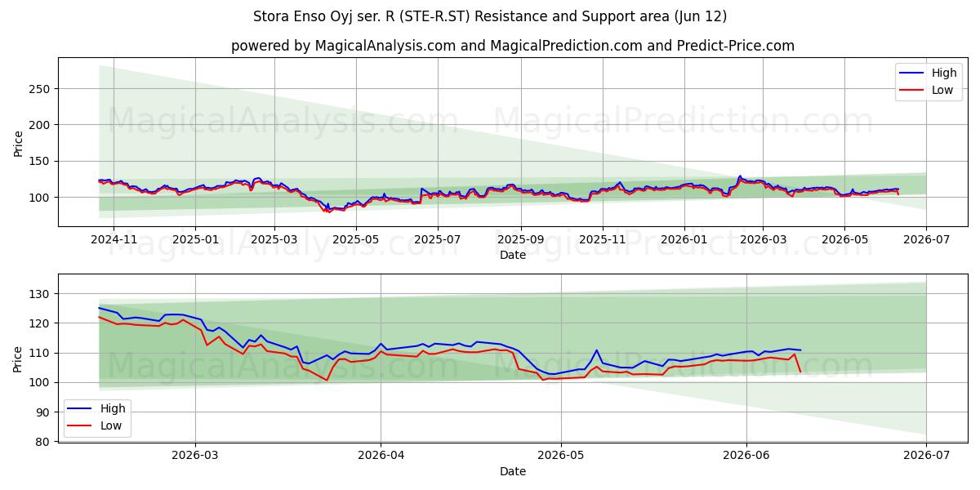
Task: Click 'High' in the top chart legend
Action: point(944,73)
